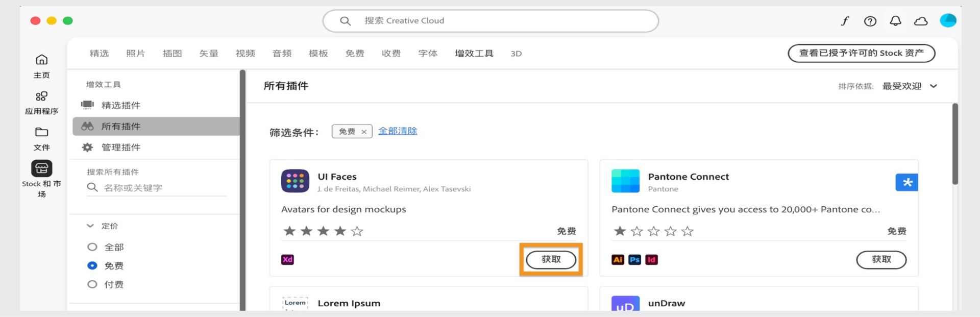Viewport: 980px width, 317px height.
Task: Click the Xd app badge on UI Faces
Action: point(287,259)
